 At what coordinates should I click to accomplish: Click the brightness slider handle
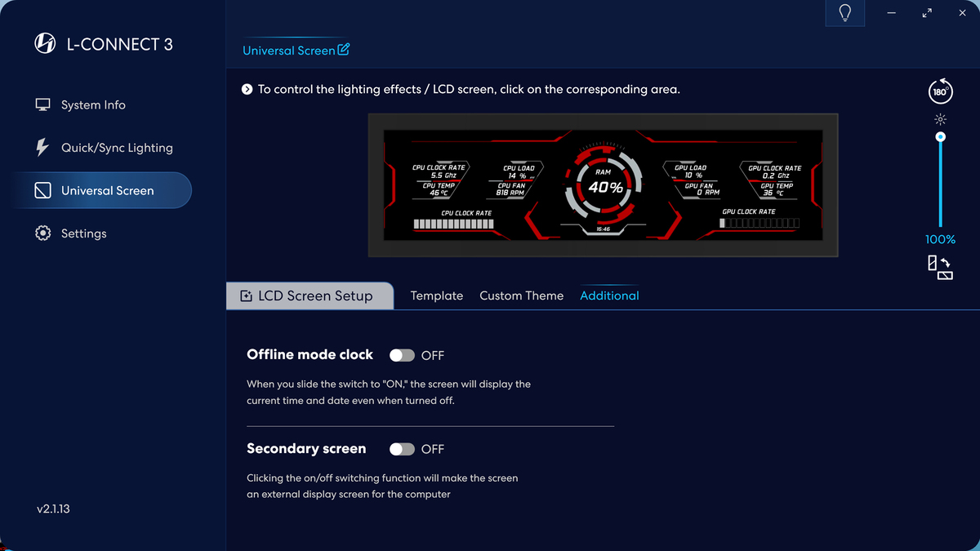(941, 137)
